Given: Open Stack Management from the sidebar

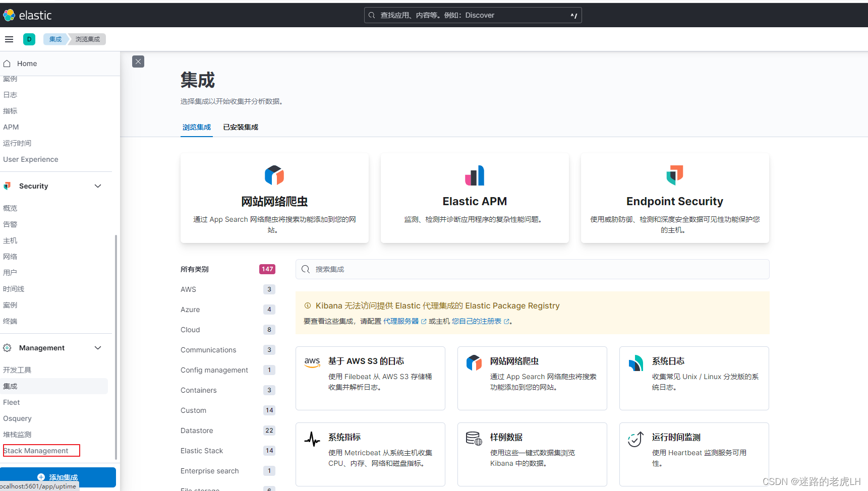Looking at the screenshot, I should (35, 450).
